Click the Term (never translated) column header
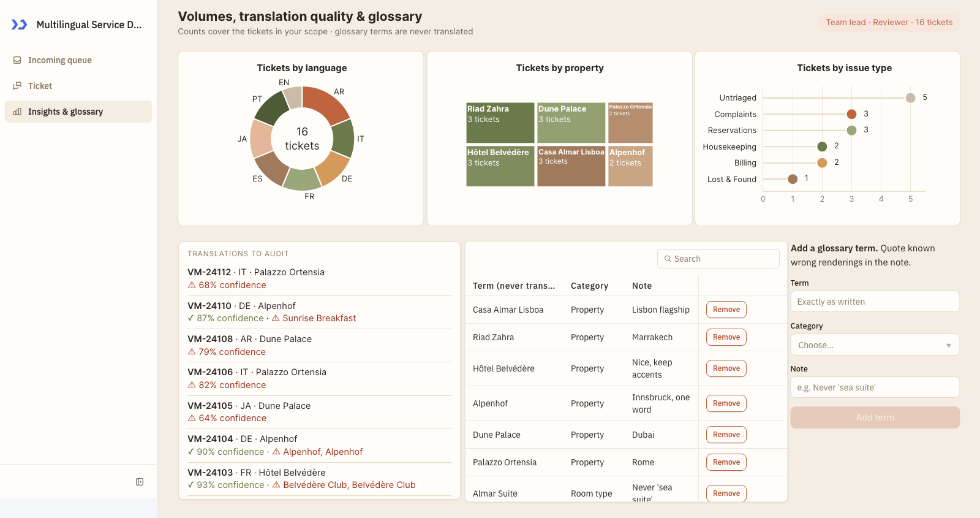Viewport: 980px width, 518px height. tap(514, 286)
